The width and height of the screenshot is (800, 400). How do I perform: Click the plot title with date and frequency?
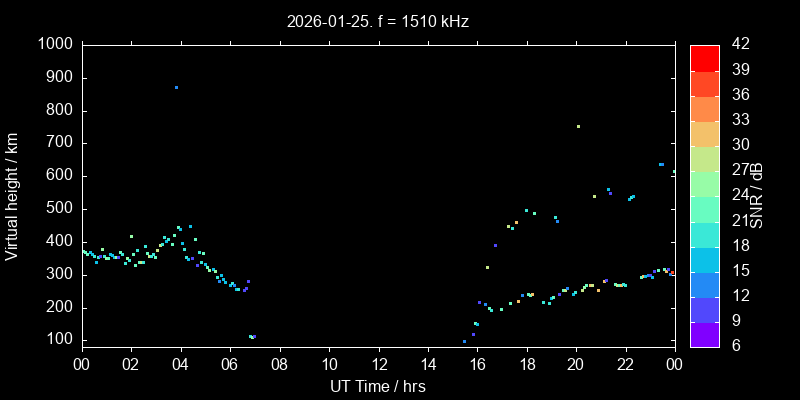378,20
